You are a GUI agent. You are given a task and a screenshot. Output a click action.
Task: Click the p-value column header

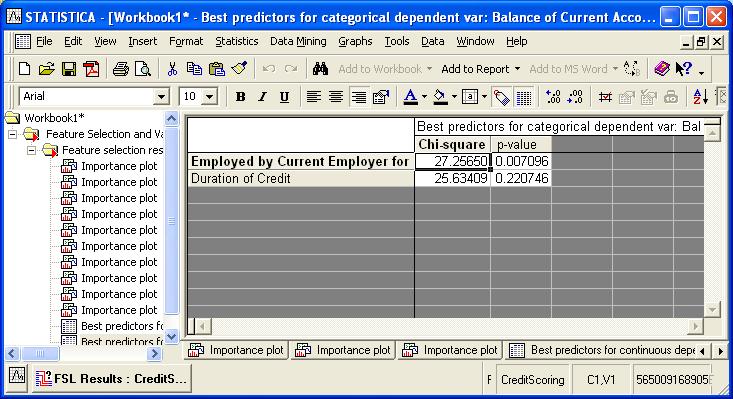tap(521, 144)
